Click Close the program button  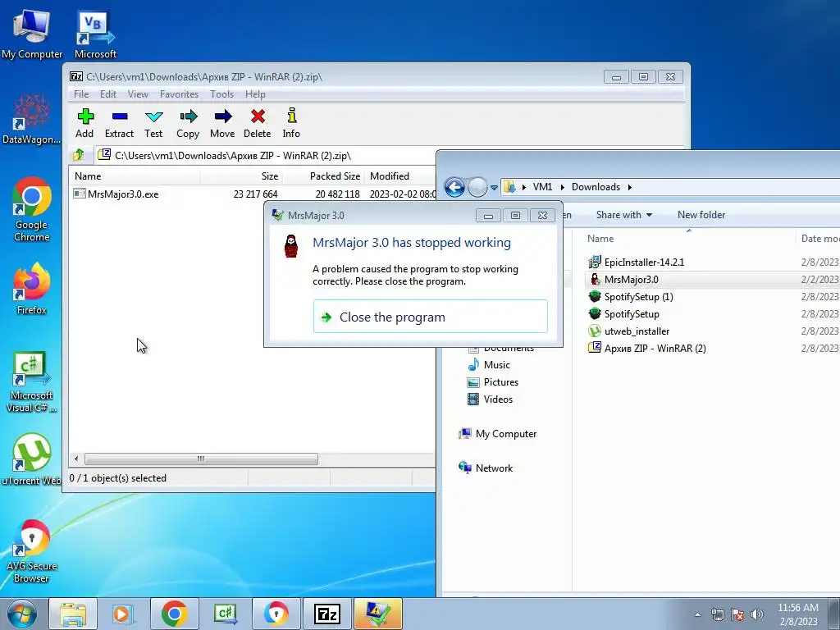tap(430, 317)
